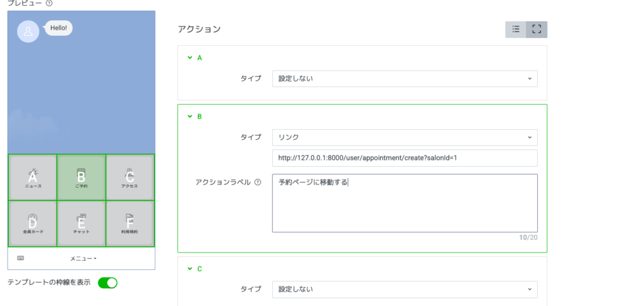This screenshot has width=644, height=306.
Task: Collapse the action A section
Action: (189, 58)
